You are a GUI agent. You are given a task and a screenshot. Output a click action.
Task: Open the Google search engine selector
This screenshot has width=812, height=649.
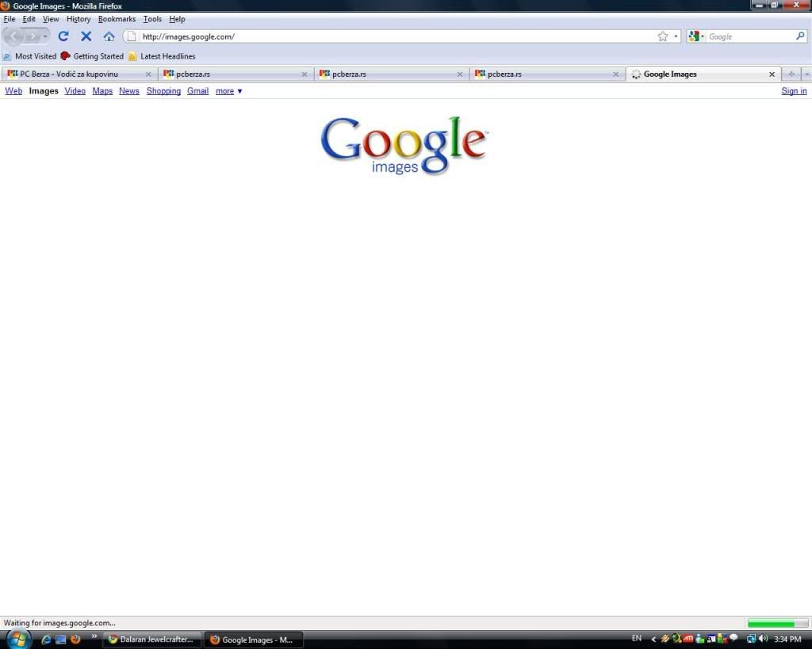tap(695, 36)
